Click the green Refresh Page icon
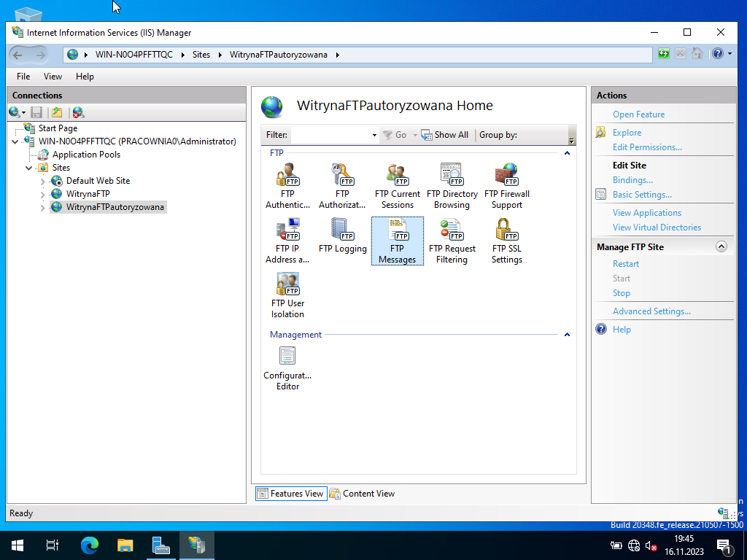Image resolution: width=747 pixels, height=560 pixels. pos(664,54)
